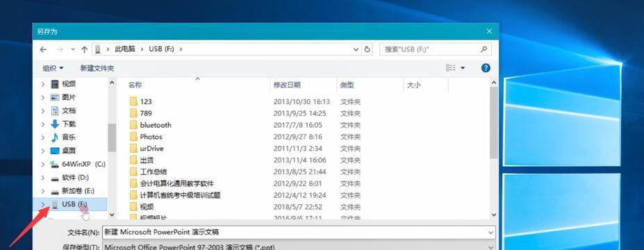Open address bar history dropdown
The image size is (644, 250).
click(x=356, y=49)
